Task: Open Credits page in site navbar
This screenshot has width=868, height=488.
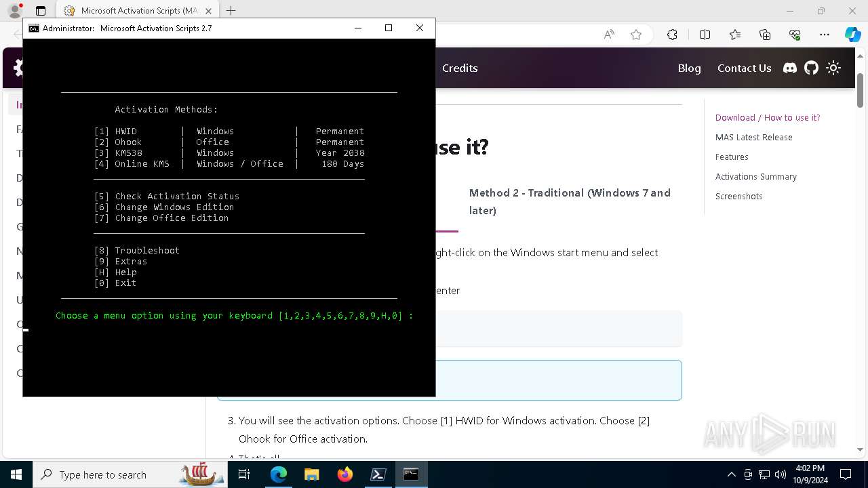Action: (460, 68)
